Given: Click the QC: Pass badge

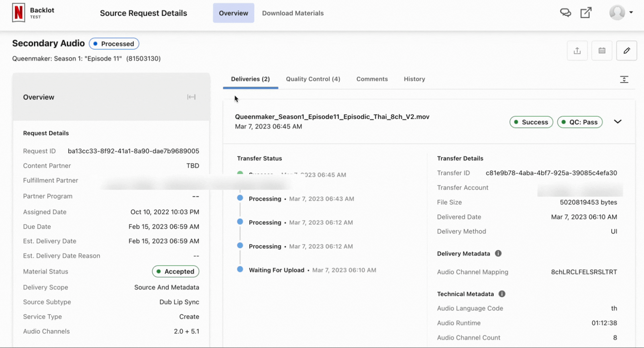Looking at the screenshot, I should (x=580, y=122).
